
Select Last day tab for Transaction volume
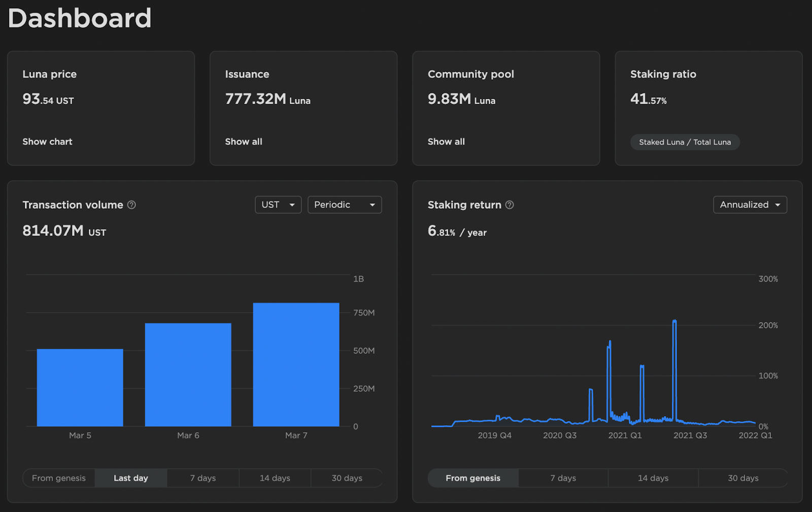[x=130, y=478]
